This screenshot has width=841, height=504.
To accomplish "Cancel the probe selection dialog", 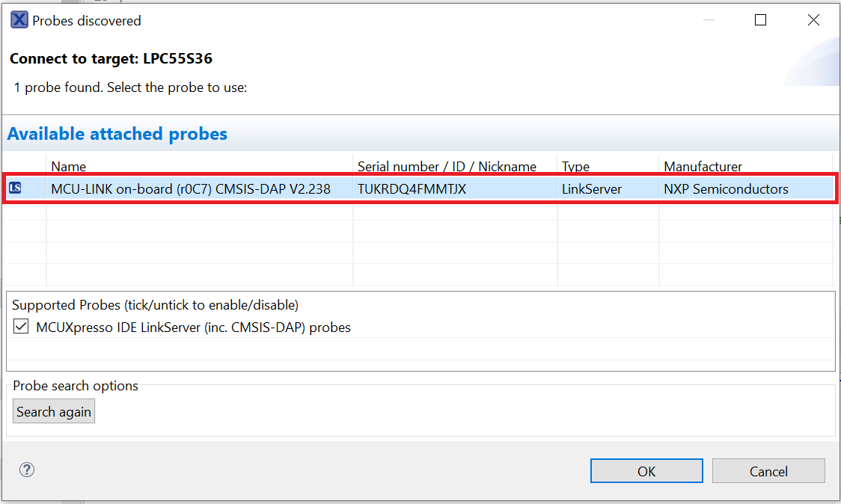I will [x=768, y=471].
